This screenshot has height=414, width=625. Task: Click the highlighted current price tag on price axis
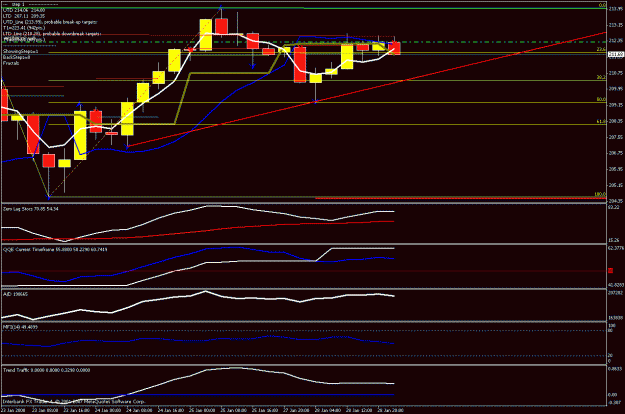point(616,54)
